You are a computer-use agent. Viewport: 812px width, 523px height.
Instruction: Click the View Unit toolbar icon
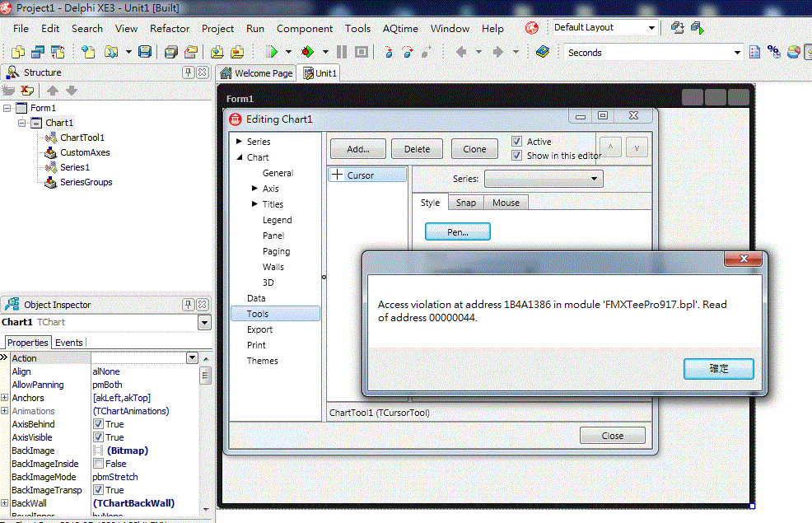pos(18,52)
